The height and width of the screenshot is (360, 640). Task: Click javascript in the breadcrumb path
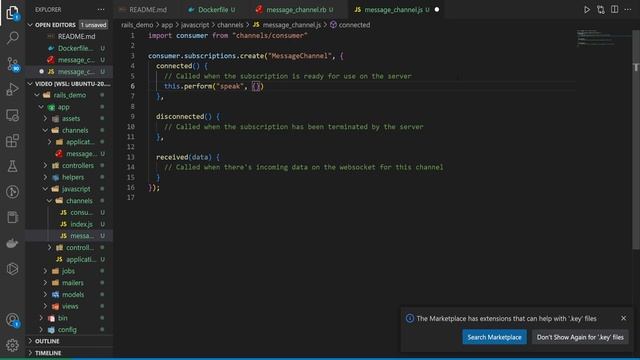[x=195, y=25]
